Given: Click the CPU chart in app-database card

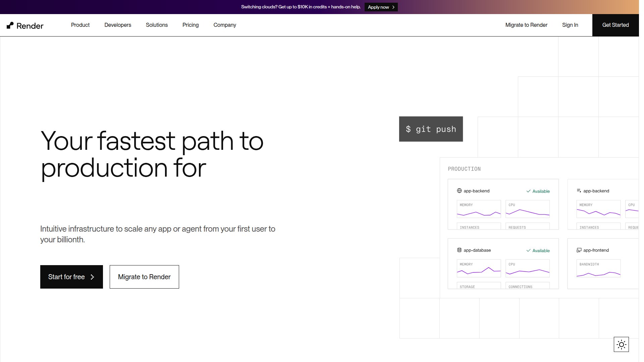Looking at the screenshot, I should point(528,268).
